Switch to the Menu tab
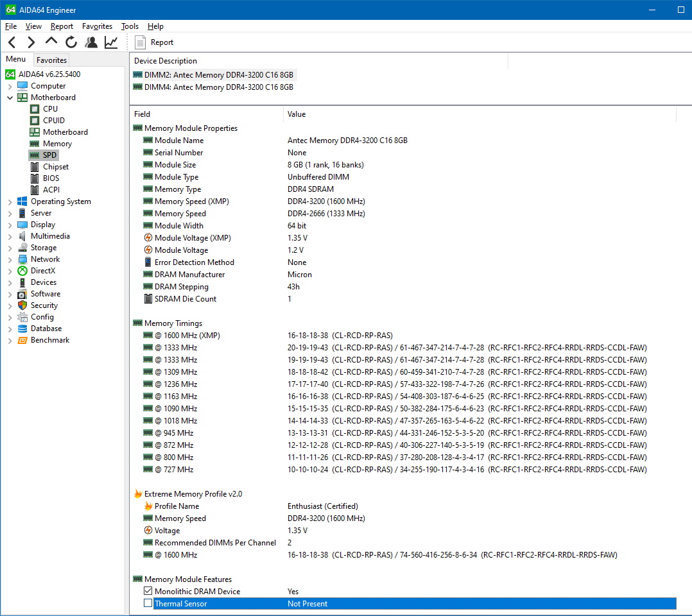This screenshot has height=616, width=692. pos(16,59)
